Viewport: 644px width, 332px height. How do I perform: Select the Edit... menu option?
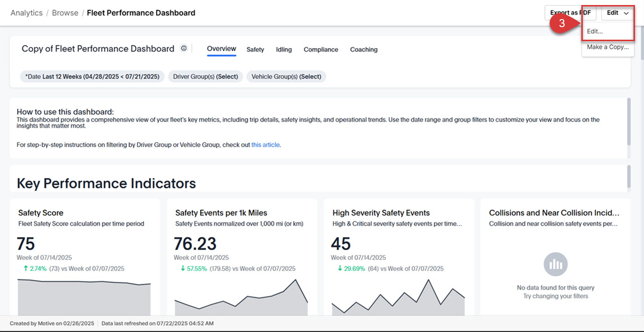(594, 31)
